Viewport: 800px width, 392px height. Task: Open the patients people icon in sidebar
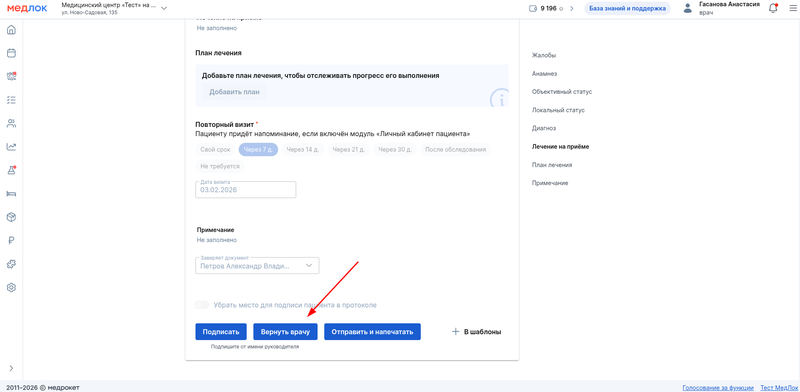pos(11,123)
